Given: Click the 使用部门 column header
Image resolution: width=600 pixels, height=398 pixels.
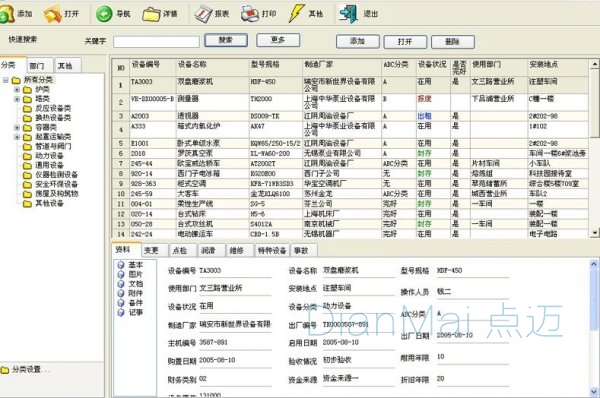Looking at the screenshot, I should (499, 67).
